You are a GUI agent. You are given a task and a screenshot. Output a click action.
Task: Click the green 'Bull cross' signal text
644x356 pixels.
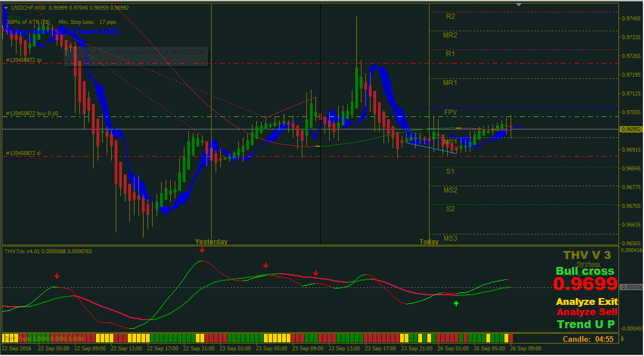coord(585,271)
